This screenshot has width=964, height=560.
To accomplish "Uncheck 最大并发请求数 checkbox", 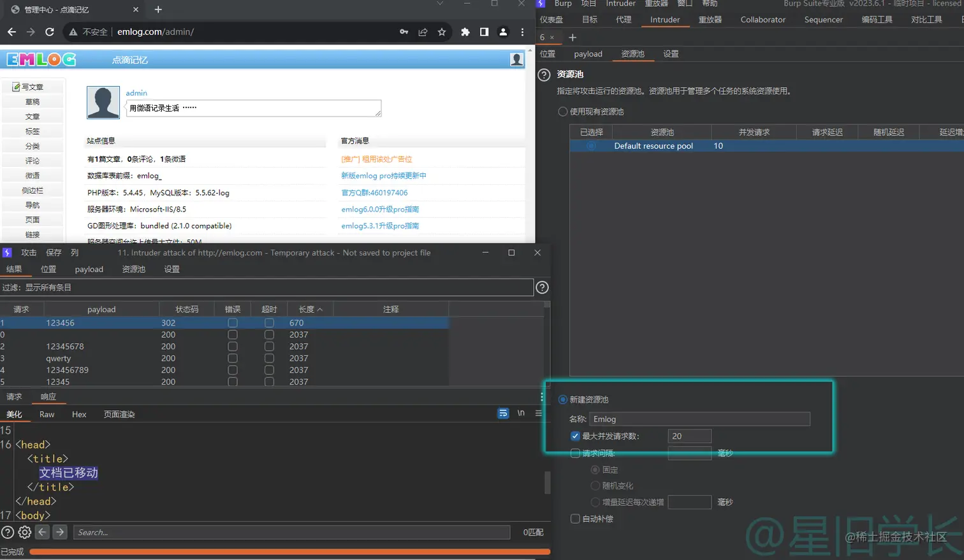I will [x=575, y=436].
